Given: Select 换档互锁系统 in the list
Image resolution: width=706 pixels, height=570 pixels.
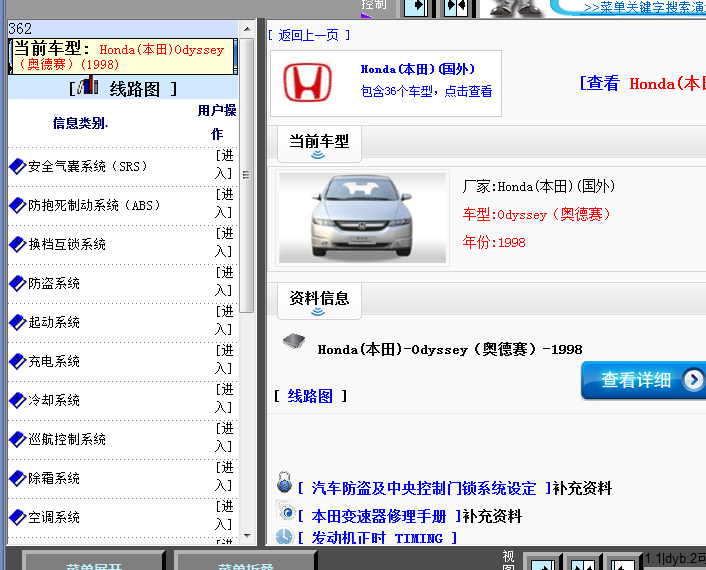Looking at the screenshot, I should pos(67,244).
